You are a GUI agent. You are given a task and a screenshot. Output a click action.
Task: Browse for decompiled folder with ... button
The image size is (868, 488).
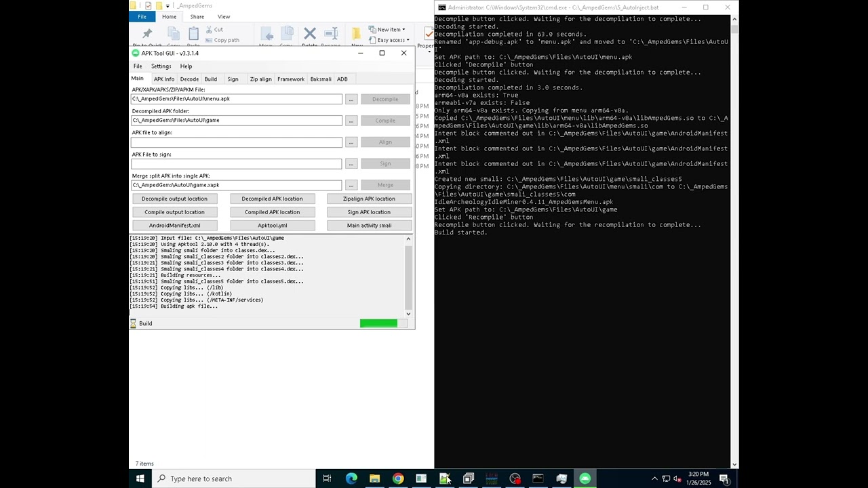pos(351,121)
